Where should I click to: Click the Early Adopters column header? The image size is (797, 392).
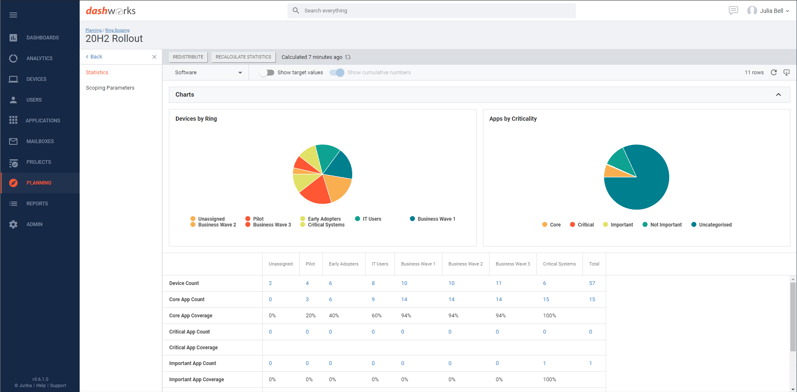click(343, 264)
